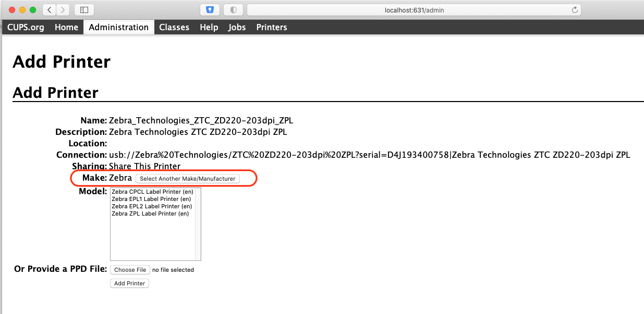Select Zebra CPCL Label Printer model
Image resolution: width=644 pixels, height=314 pixels.
pos(152,192)
